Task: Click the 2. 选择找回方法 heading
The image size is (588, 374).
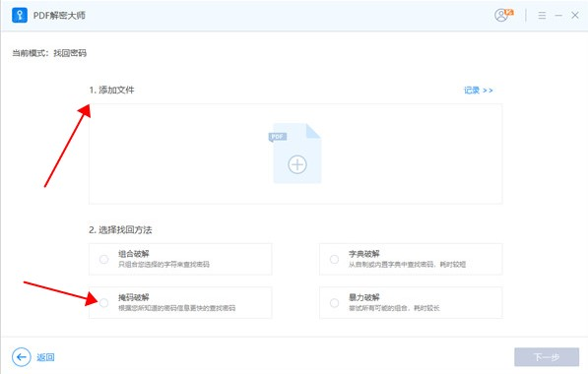Action: 120,229
